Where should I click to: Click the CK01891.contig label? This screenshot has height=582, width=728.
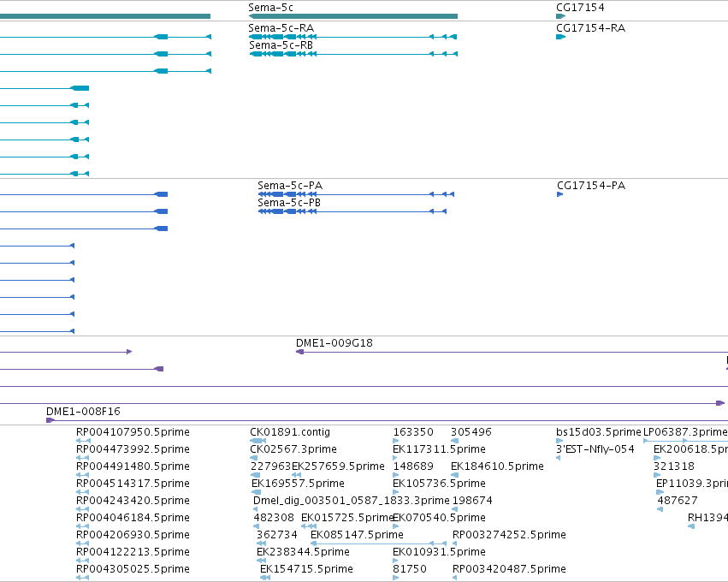(290, 432)
